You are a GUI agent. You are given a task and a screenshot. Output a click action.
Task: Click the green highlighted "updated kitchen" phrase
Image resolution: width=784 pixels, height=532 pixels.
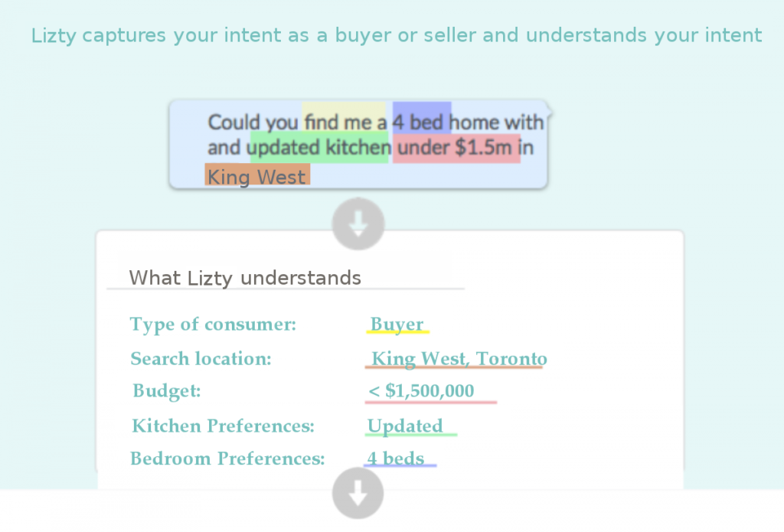tap(320, 147)
